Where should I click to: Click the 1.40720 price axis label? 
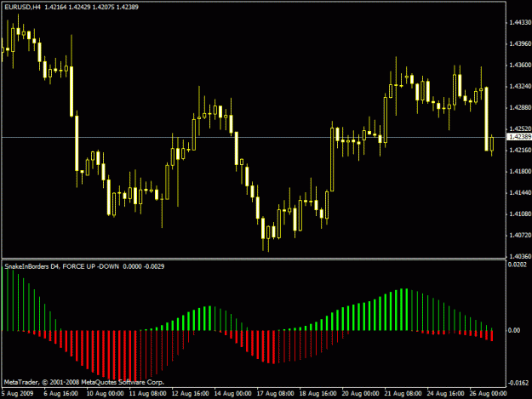pos(520,235)
